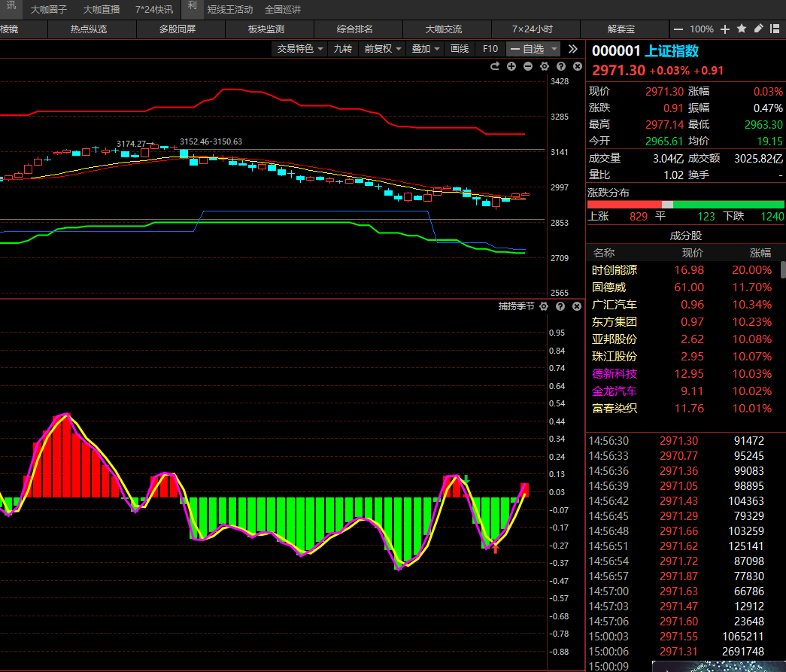Image resolution: width=786 pixels, height=672 pixels.
Task: Open the 前复权 adjustment dropdown
Action: click(382, 49)
